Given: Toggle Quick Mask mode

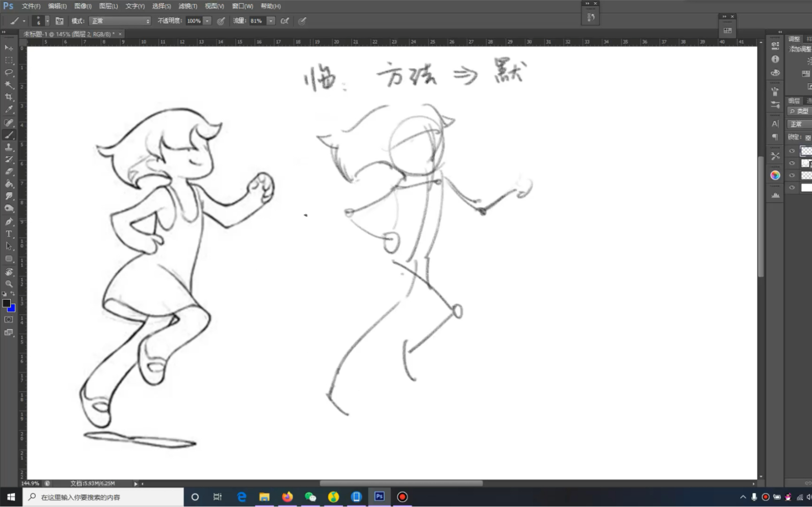Looking at the screenshot, I should 9,319.
